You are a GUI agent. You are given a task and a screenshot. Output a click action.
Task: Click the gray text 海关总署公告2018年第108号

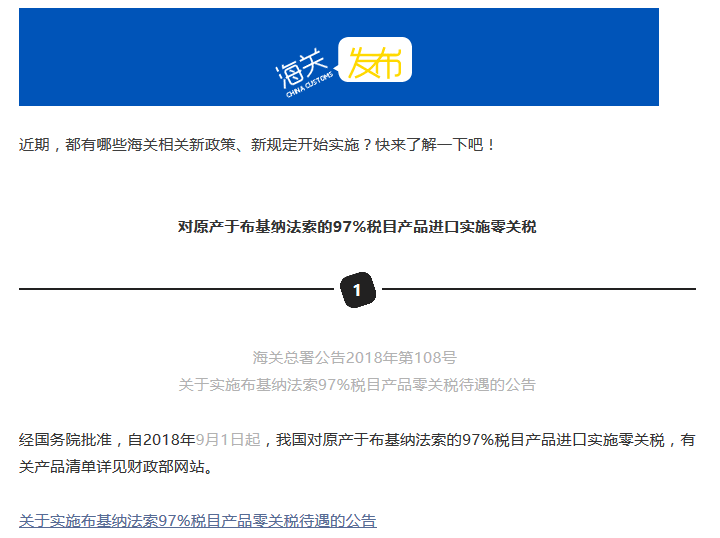pos(354,358)
